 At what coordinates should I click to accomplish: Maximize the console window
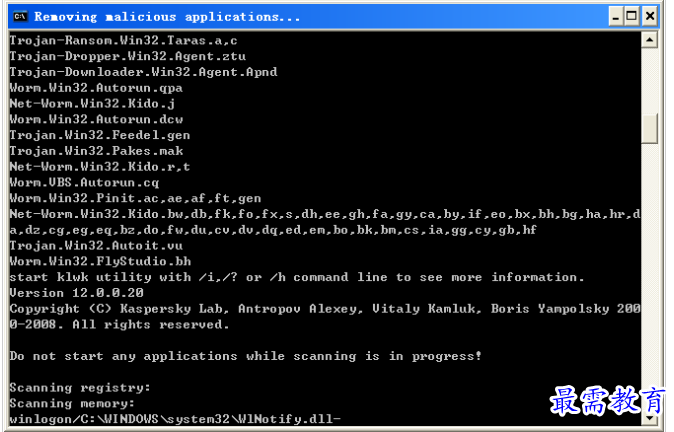[631, 17]
